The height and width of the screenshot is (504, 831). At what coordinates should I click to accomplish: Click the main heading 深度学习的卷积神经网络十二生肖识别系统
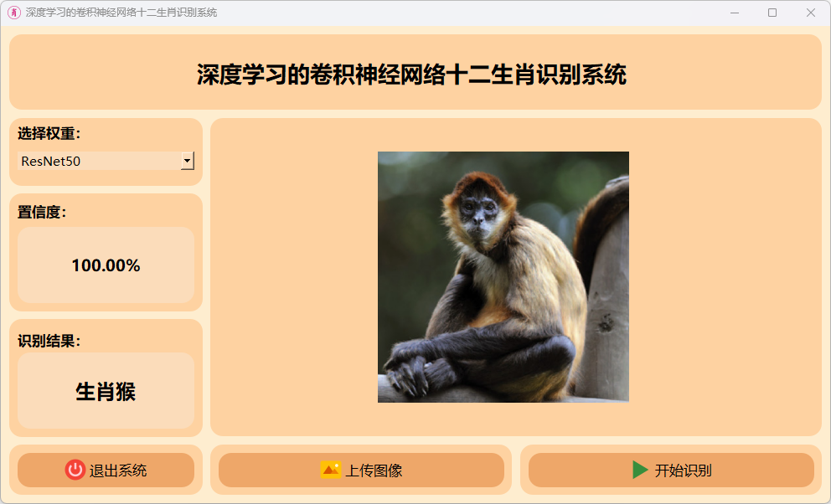[412, 75]
